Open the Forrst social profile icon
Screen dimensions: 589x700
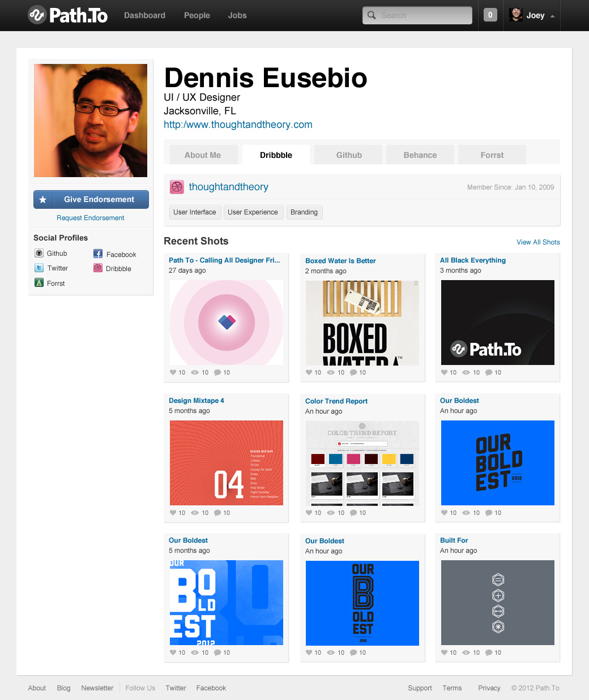tap(39, 282)
